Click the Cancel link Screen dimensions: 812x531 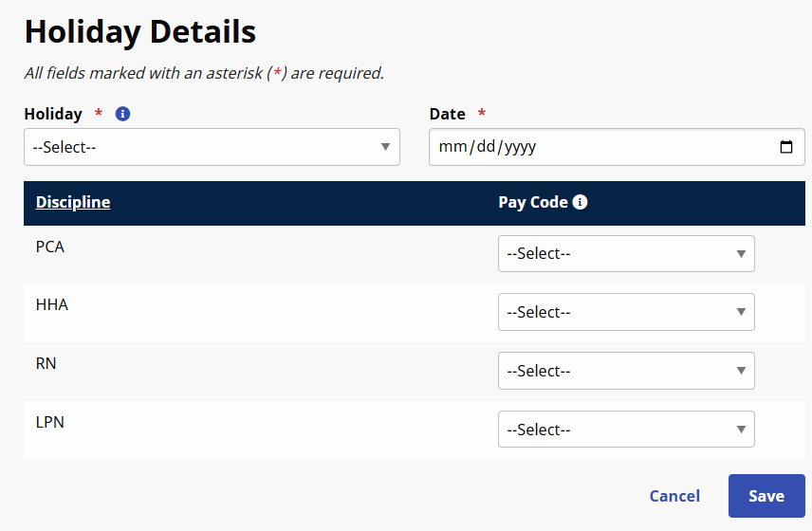674,496
